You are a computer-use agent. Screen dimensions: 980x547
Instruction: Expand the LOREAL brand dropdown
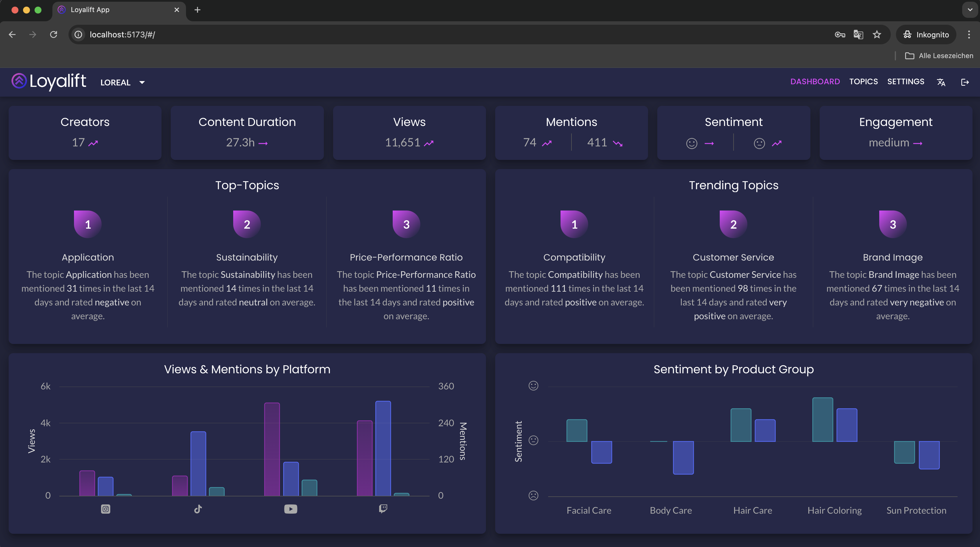click(x=123, y=83)
